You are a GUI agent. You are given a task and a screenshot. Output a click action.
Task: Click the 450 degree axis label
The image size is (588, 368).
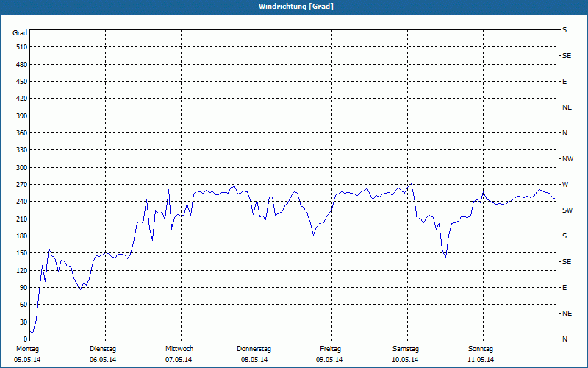(x=22, y=82)
